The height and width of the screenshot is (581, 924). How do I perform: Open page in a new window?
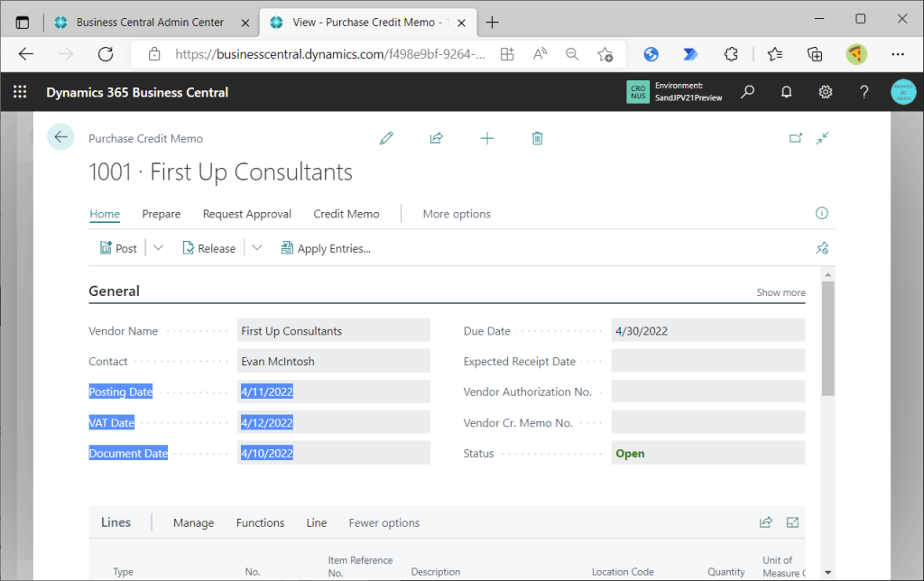tap(796, 138)
